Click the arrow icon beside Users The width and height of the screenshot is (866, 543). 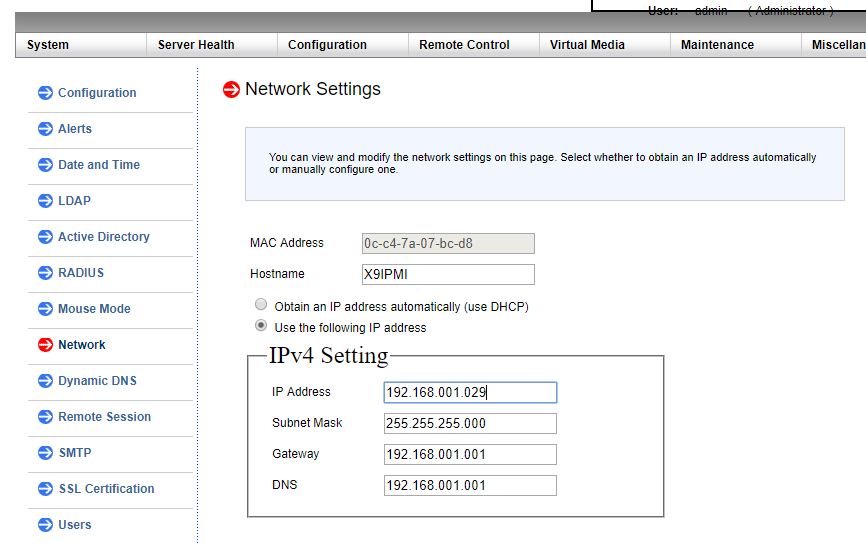click(45, 525)
